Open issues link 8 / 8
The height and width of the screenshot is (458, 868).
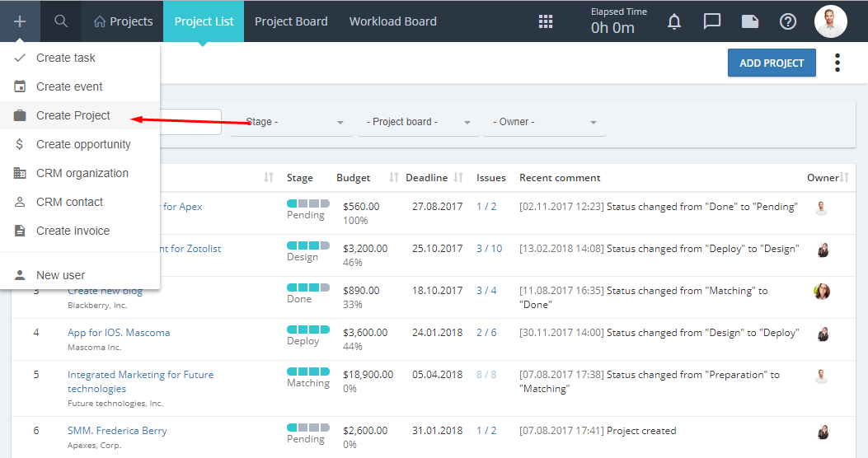[x=486, y=375]
